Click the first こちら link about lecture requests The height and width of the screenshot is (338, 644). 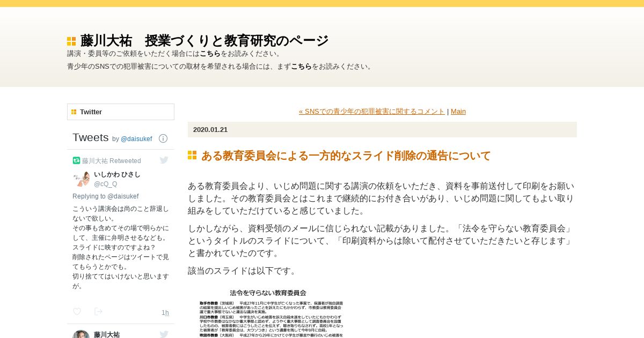210,54
